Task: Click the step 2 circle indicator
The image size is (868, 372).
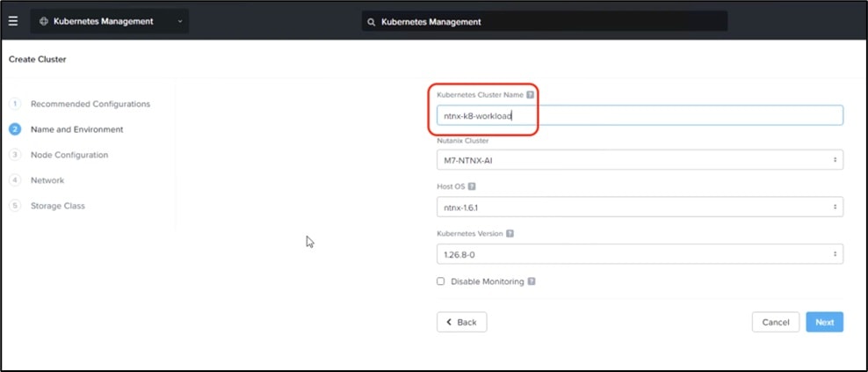Action: click(15, 130)
